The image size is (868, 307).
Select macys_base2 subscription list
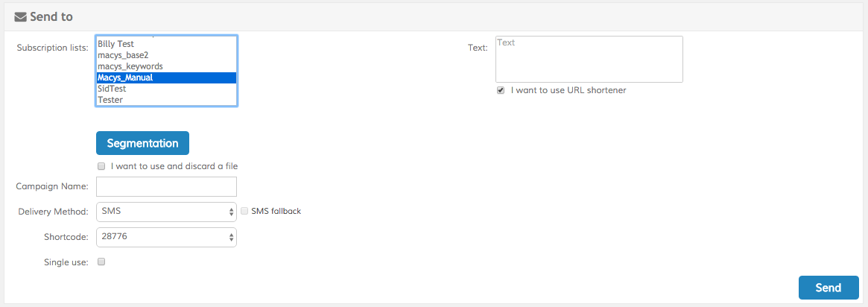(x=118, y=55)
